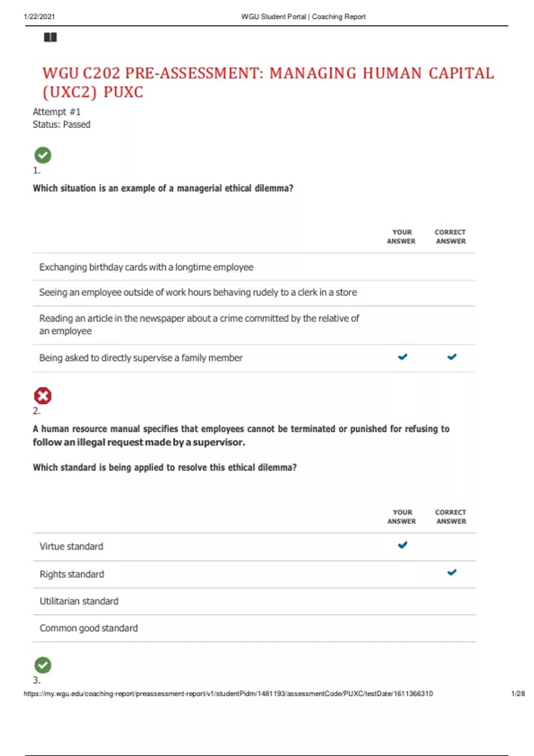The image size is (534, 756).
Task: Click your-answer checkmark beside Virtue standard
Action: pyautogui.click(x=402, y=545)
